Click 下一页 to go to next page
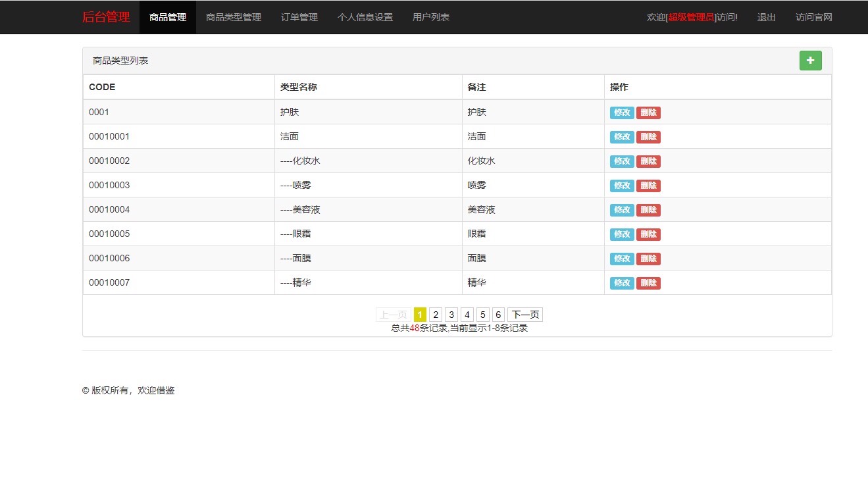 pyautogui.click(x=525, y=315)
